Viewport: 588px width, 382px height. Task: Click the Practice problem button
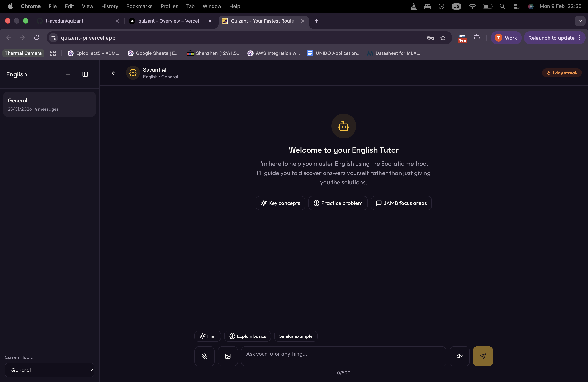338,203
